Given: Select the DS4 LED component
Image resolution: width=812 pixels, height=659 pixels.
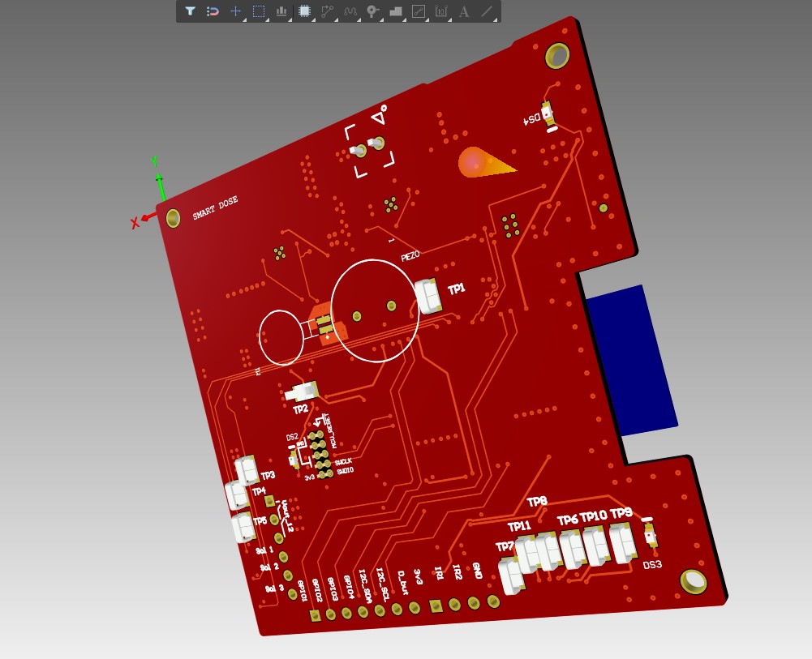Looking at the screenshot, I should (x=548, y=113).
